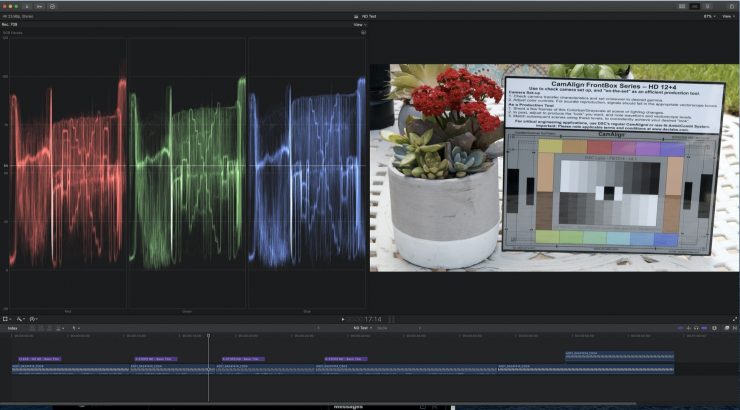Open the 87% viewer zoom dropdown
This screenshot has width=740, height=410.
point(709,17)
